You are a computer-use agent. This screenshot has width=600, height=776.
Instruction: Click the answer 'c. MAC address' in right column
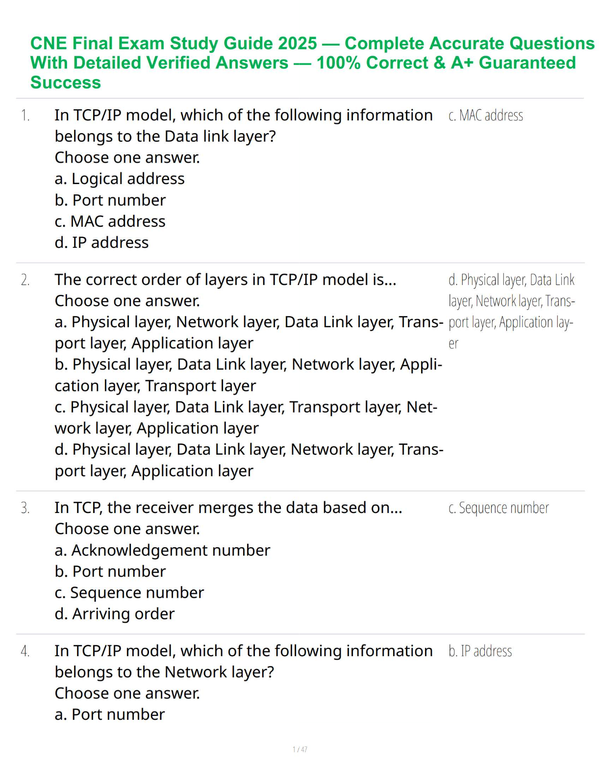coord(486,115)
